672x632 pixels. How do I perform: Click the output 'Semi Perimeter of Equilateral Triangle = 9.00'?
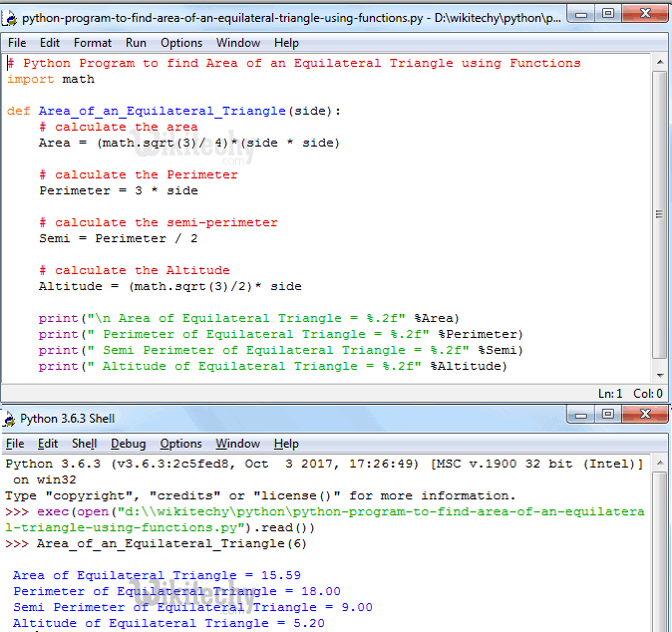(x=192, y=607)
